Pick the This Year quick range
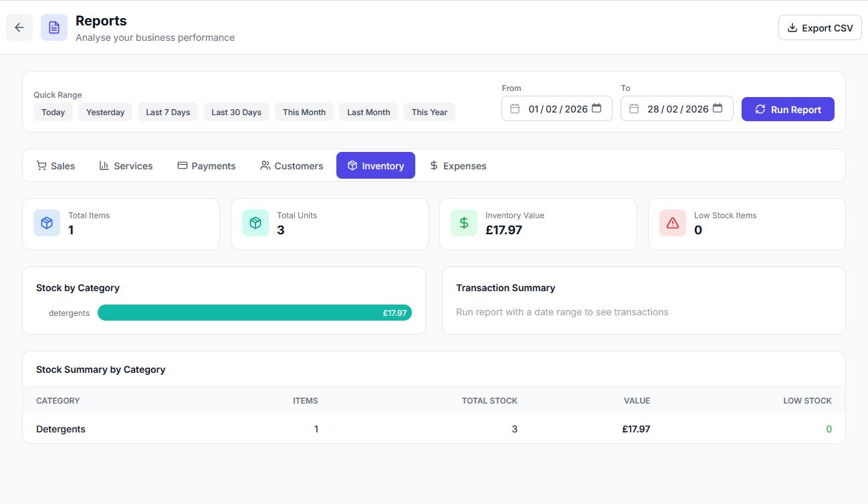Viewport: 868px width, 504px height. [429, 112]
